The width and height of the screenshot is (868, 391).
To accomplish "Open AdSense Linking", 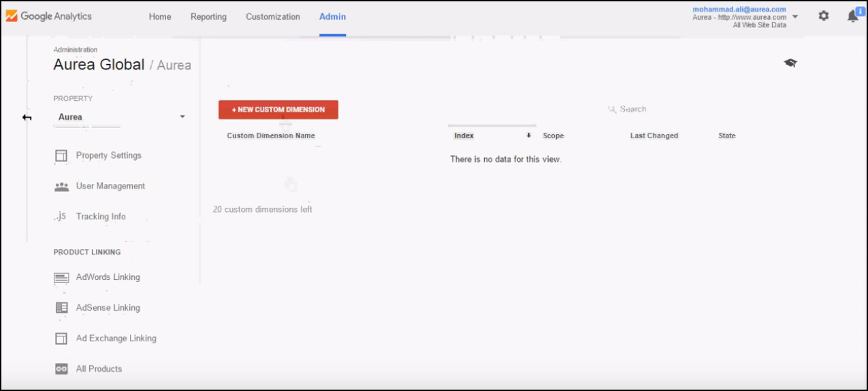I will [x=108, y=308].
